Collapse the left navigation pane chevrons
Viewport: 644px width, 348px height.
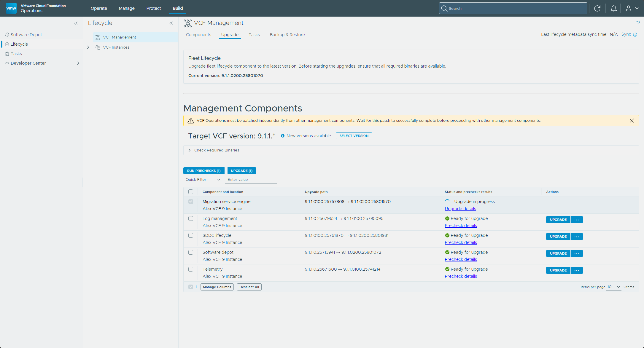click(76, 23)
